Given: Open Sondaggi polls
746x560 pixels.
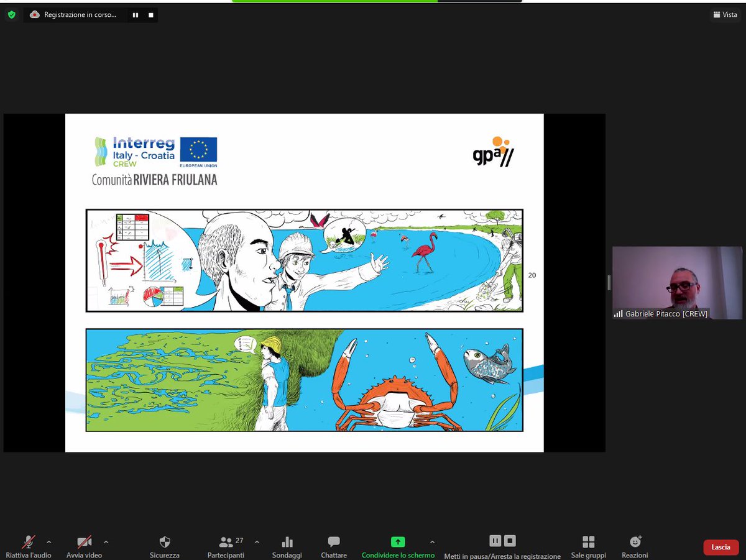Looking at the screenshot, I should tap(287, 546).
